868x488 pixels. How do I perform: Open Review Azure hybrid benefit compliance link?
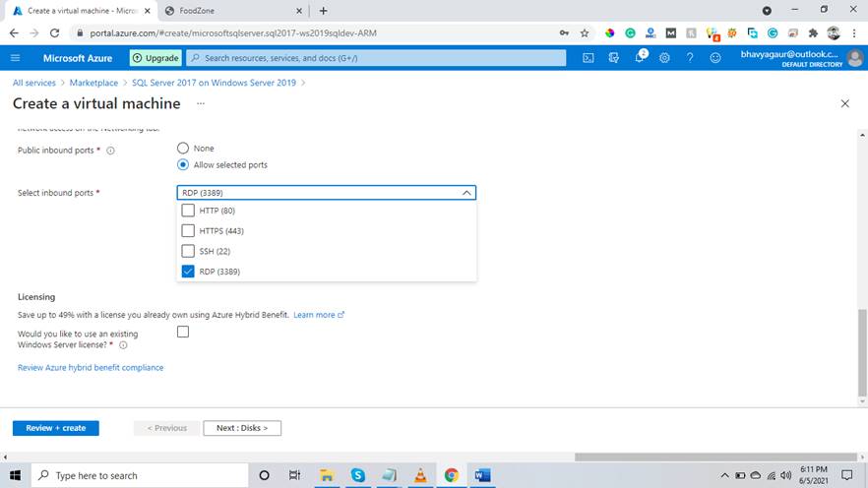91,367
